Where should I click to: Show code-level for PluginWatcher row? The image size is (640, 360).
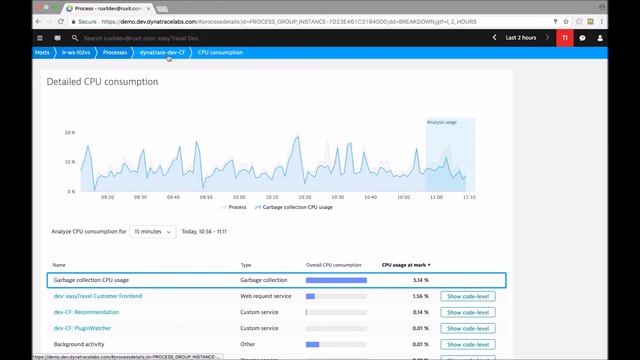tap(468, 328)
